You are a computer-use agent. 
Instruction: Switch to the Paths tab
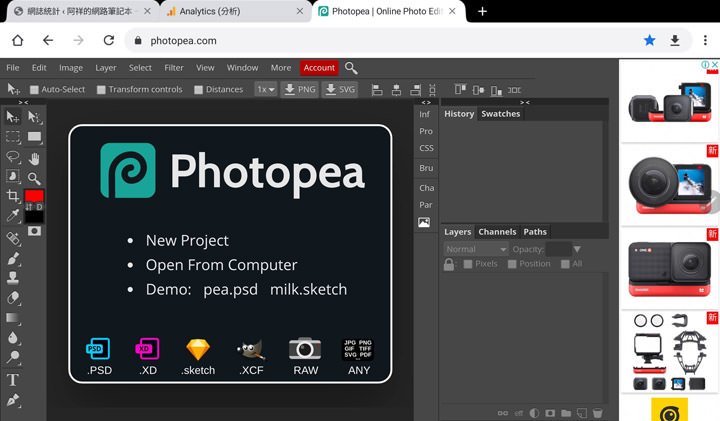pyautogui.click(x=535, y=232)
